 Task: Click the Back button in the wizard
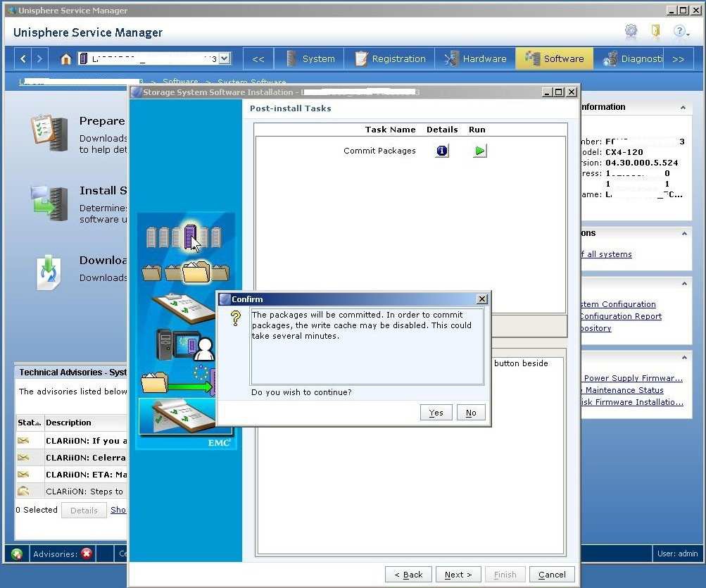tap(408, 575)
